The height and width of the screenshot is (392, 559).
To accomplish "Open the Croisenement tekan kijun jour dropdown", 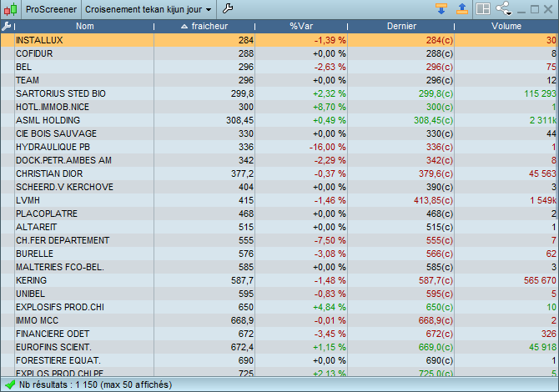I will [x=149, y=9].
